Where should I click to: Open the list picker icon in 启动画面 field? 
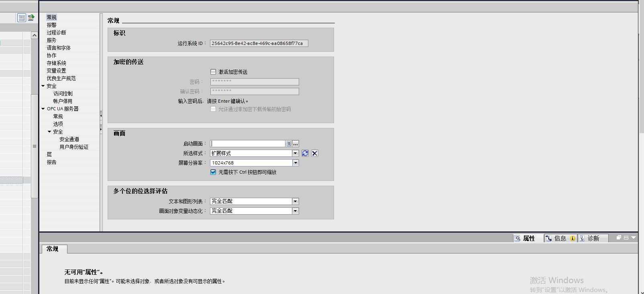coord(288,144)
